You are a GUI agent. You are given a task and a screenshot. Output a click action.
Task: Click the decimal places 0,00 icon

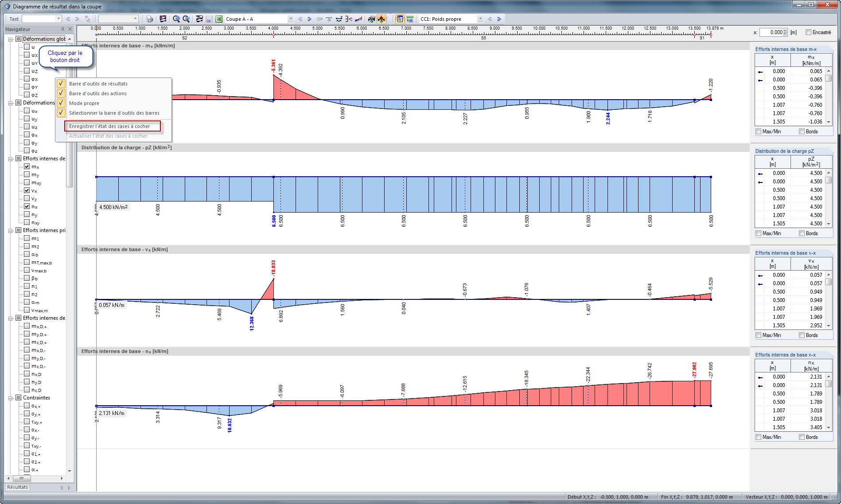pos(410,19)
